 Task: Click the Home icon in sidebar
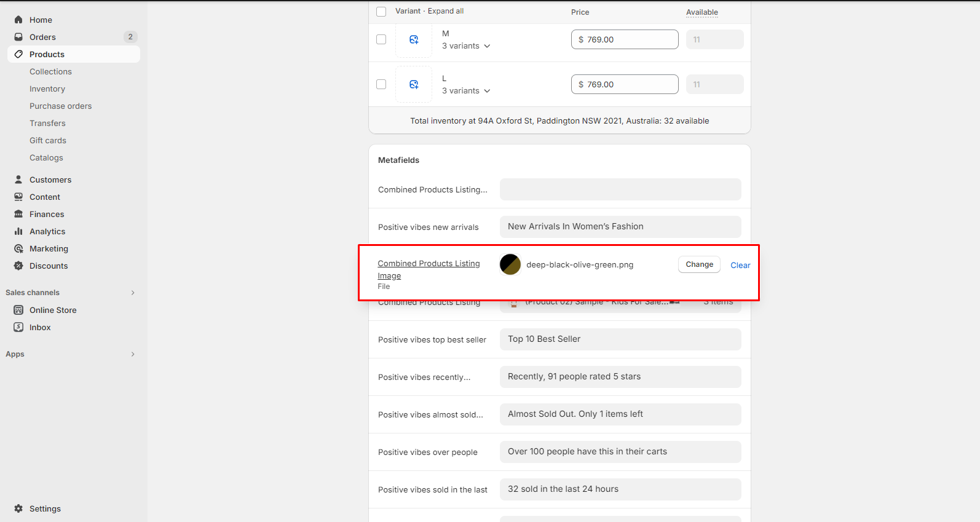18,20
